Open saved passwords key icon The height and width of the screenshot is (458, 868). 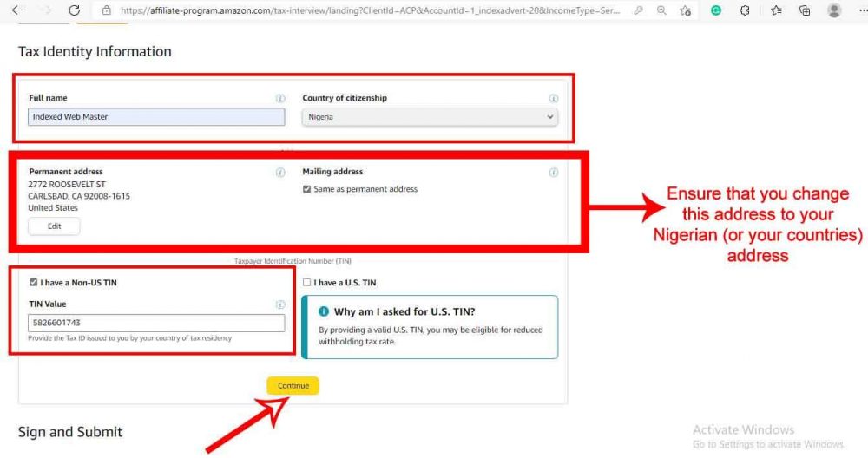click(x=638, y=10)
